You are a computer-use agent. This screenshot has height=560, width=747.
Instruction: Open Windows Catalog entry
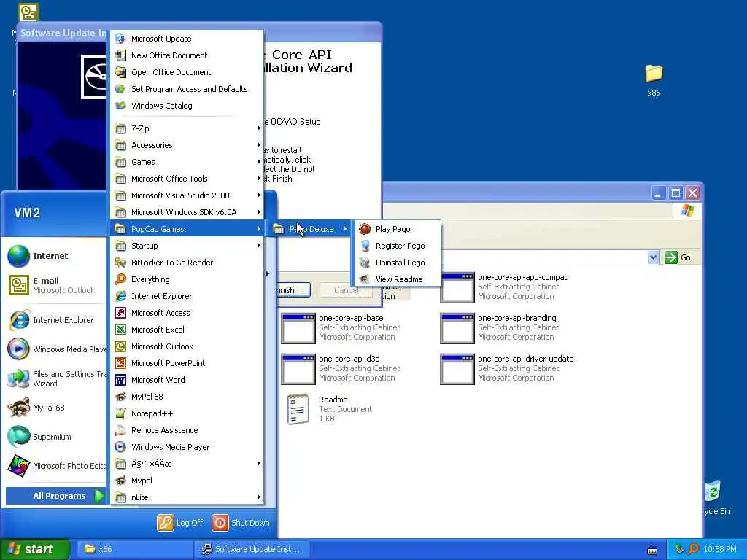click(187, 106)
